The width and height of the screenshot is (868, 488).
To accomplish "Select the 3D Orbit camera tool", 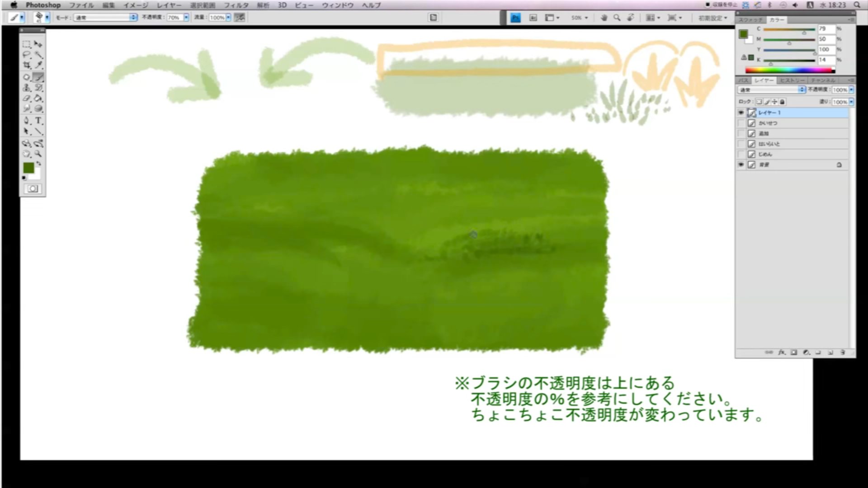I will pyautogui.click(x=38, y=144).
